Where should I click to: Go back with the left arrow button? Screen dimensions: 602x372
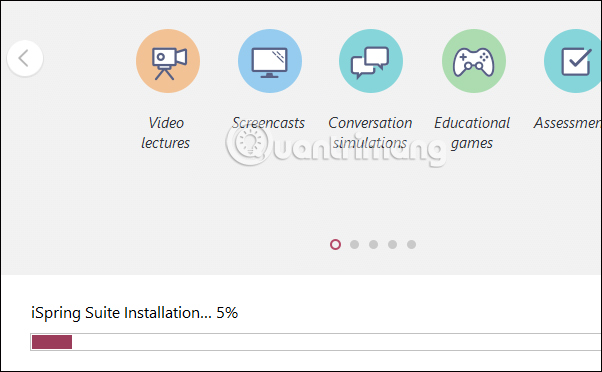tap(25, 58)
